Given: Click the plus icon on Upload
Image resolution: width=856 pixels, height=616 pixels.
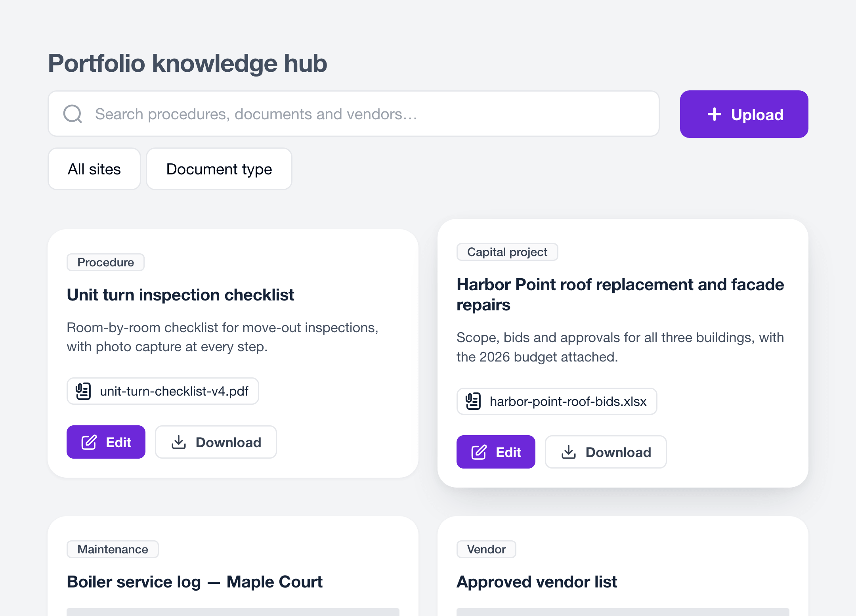Looking at the screenshot, I should point(715,114).
